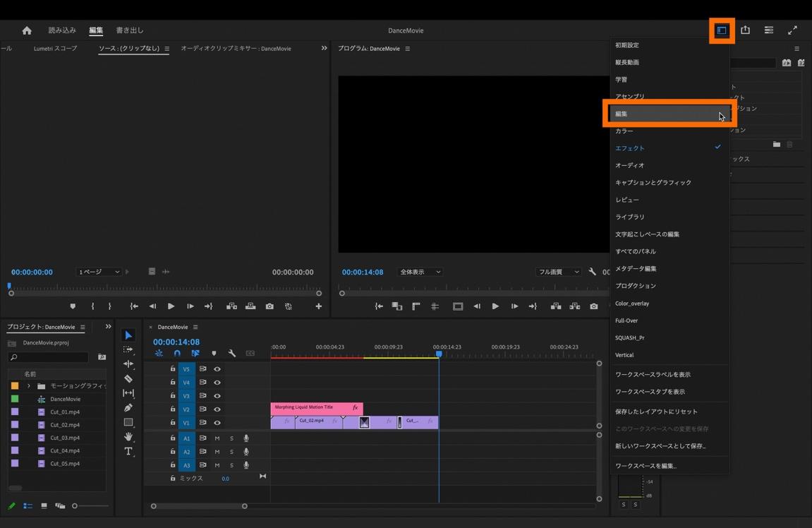This screenshot has width=812, height=528.
Task: Switch Project panel to list view
Action: pos(28,505)
